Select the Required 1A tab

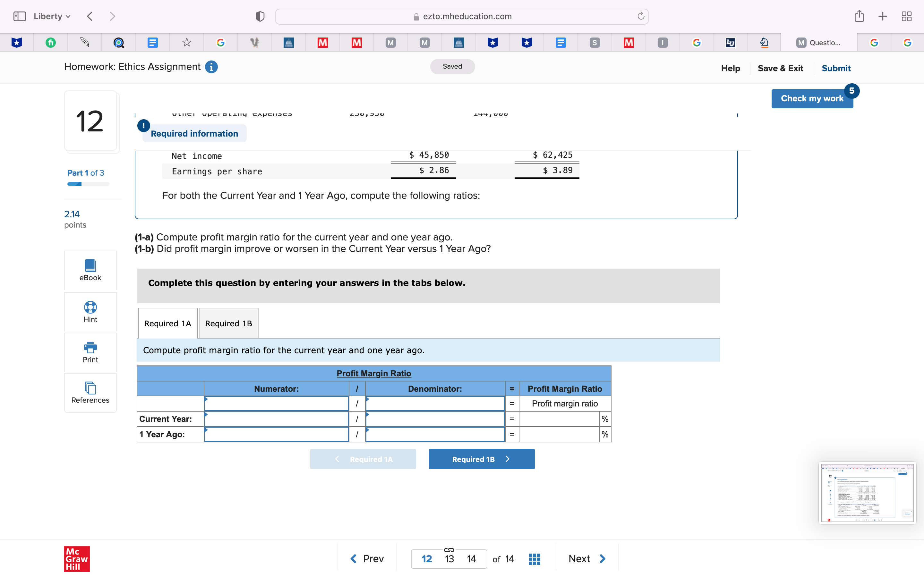167,323
